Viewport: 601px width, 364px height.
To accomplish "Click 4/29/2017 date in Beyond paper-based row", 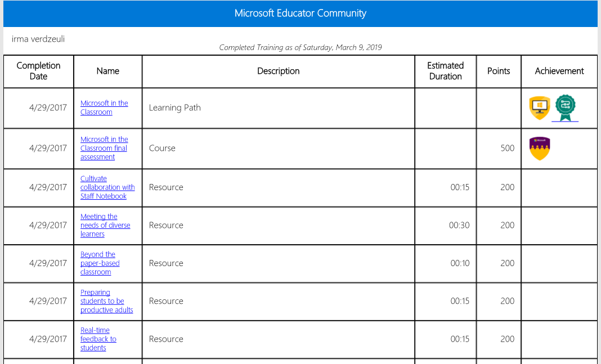I will (x=48, y=263).
